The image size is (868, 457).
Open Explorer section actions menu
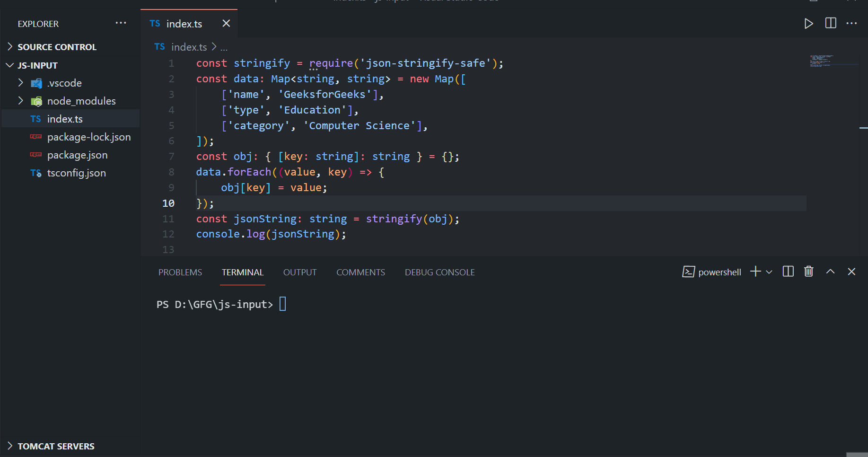click(121, 23)
